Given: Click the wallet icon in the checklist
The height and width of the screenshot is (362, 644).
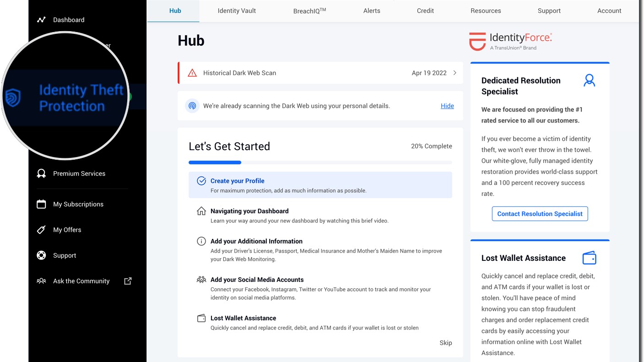Looking at the screenshot, I should [201, 318].
